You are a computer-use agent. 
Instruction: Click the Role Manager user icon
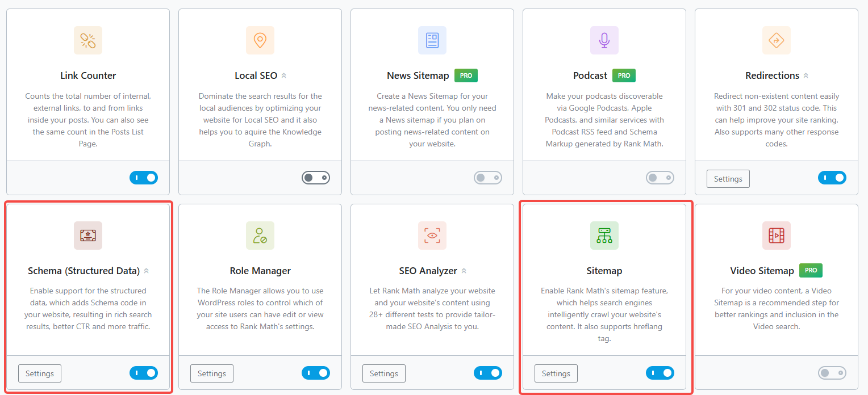tap(260, 236)
